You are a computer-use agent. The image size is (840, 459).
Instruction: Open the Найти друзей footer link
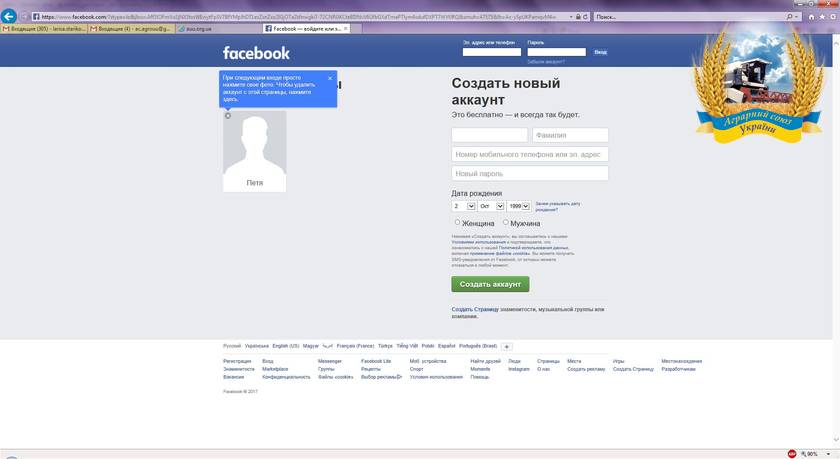(x=485, y=362)
